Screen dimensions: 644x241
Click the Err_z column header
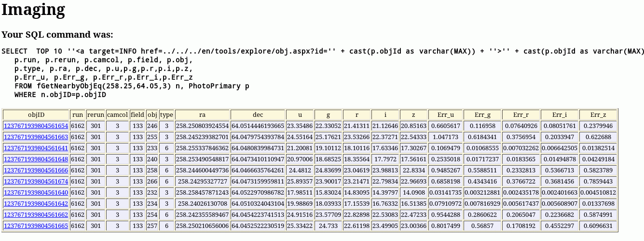(x=598, y=114)
